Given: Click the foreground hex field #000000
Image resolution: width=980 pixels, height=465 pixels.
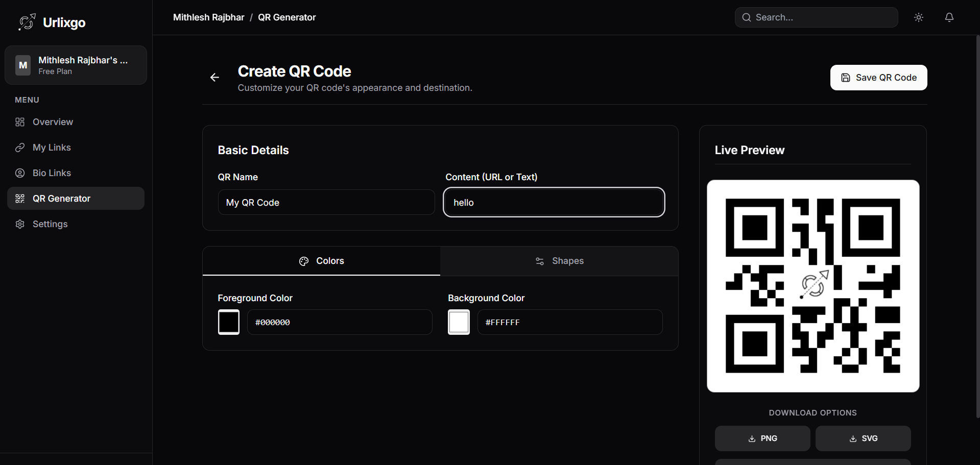Looking at the screenshot, I should [340, 322].
